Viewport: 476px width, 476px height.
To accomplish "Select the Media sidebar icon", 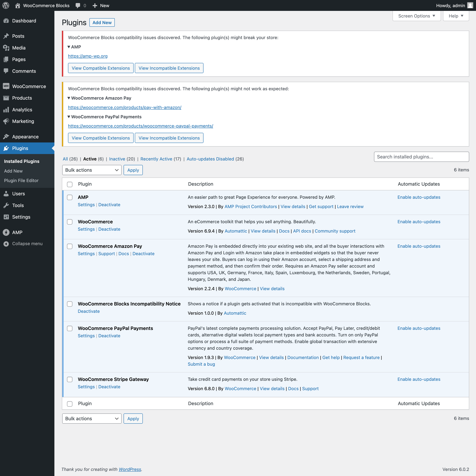I will point(6,48).
